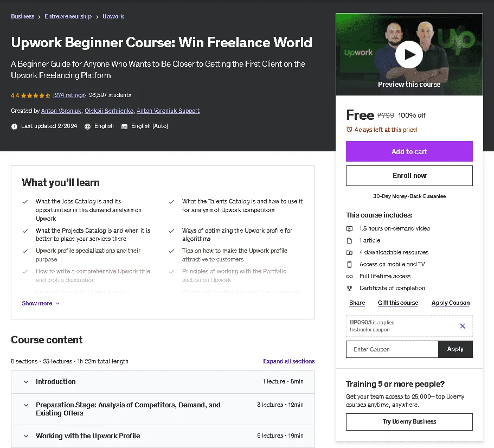Click the last updated alert icon
494x448 pixels.
coord(14,126)
